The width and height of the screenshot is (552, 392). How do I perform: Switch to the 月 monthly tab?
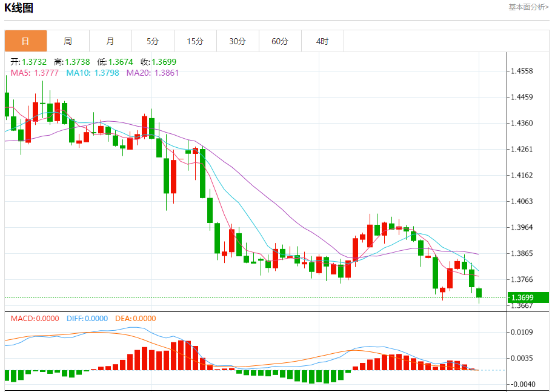110,41
